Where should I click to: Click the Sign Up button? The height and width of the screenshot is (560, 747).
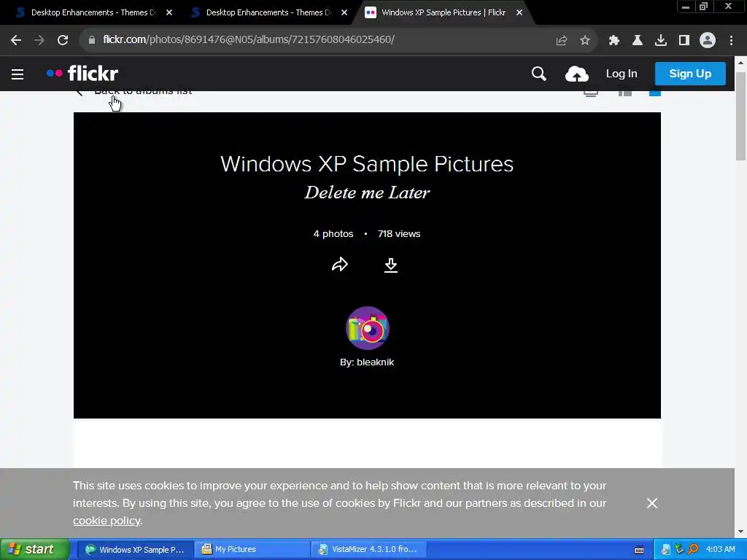[690, 74]
